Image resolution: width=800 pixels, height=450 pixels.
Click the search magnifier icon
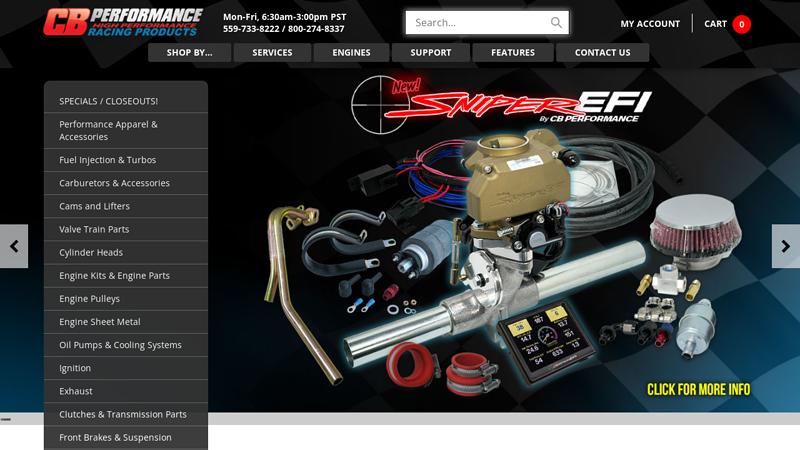(556, 22)
